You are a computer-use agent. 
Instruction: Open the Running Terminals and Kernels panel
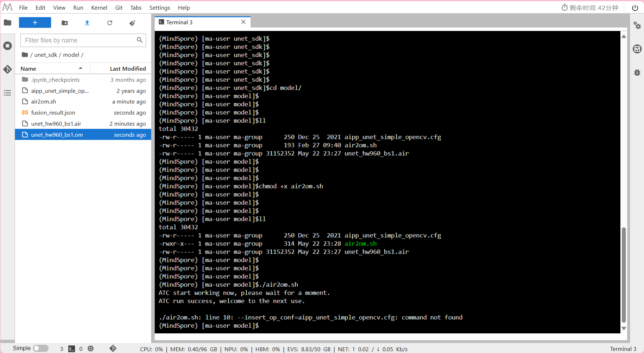click(8, 46)
